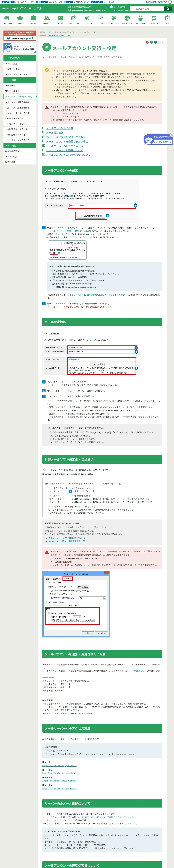Open 旧管理画面と新管理画面の導線変更点 link
Viewport: 174px width, 868px height.
pyautogui.click(x=87, y=10)
